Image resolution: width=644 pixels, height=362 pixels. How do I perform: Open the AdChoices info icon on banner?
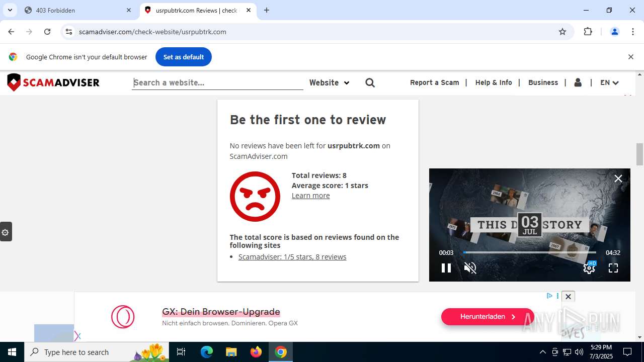point(549,296)
